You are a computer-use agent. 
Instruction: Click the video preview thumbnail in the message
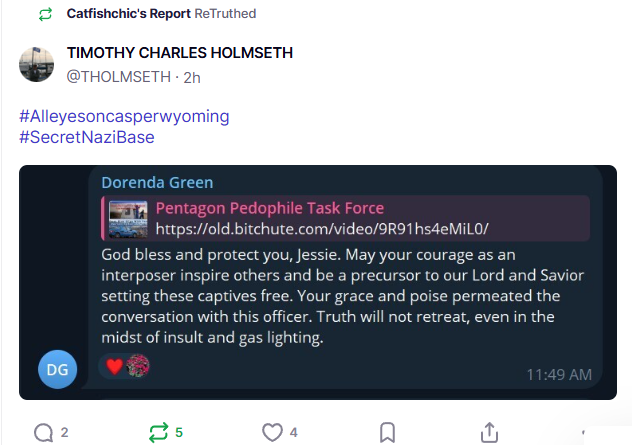[127, 217]
